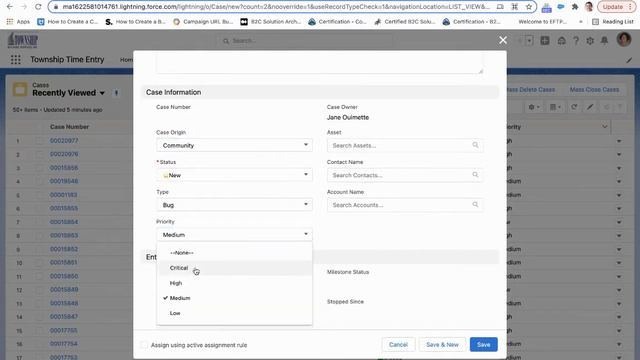The image size is (640, 360).
Task: Click the Mass Delete Cases button
Action: [x=531, y=89]
